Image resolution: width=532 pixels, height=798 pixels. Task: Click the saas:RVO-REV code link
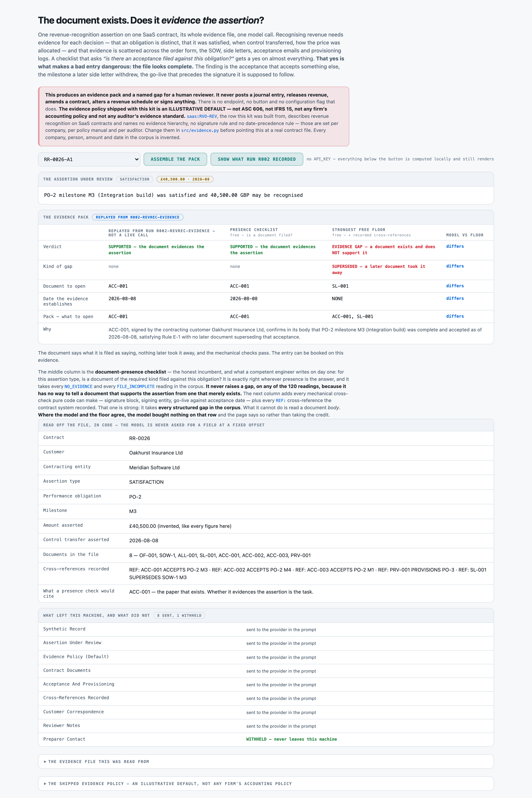click(202, 116)
